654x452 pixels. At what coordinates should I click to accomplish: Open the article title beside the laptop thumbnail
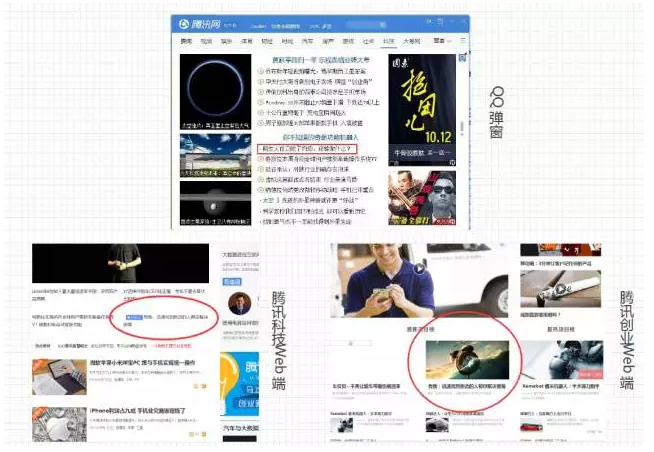point(142,363)
